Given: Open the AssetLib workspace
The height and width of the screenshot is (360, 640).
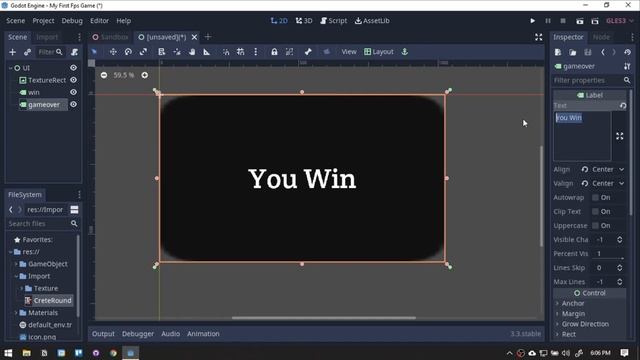Looking at the screenshot, I should tap(372, 21).
